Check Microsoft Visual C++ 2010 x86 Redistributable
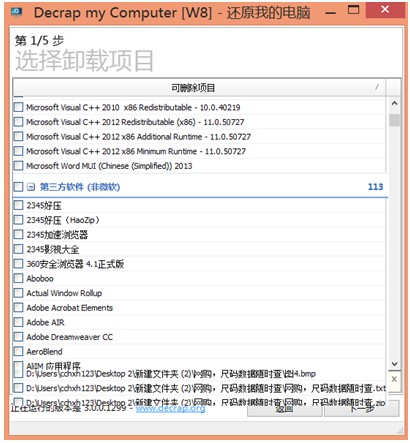The width and height of the screenshot is (410, 443). coord(18,107)
